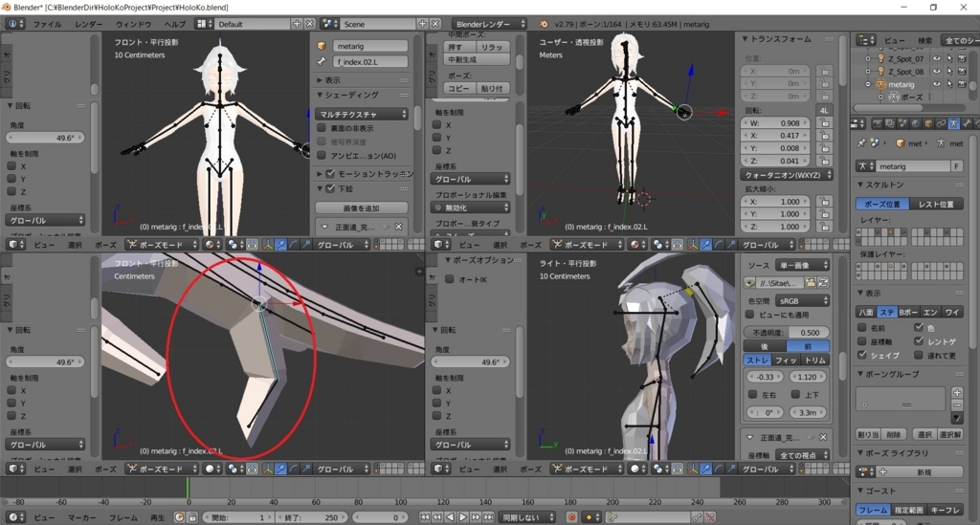Viewport: 980px width, 525px height.
Task: Open the Info editor type selector
Action: click(15, 24)
